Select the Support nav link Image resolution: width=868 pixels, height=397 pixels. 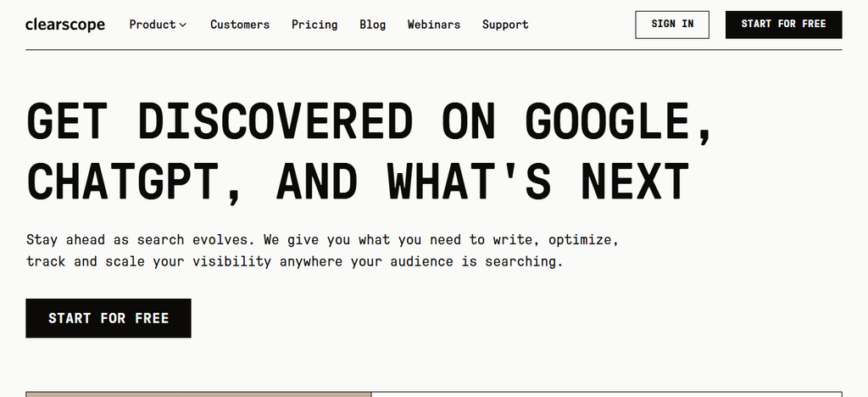click(505, 25)
